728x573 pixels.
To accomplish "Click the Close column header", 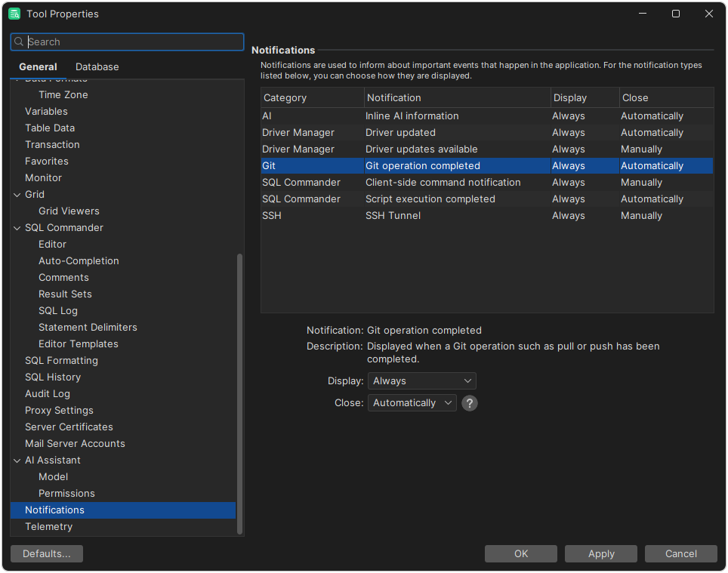I will [667, 98].
